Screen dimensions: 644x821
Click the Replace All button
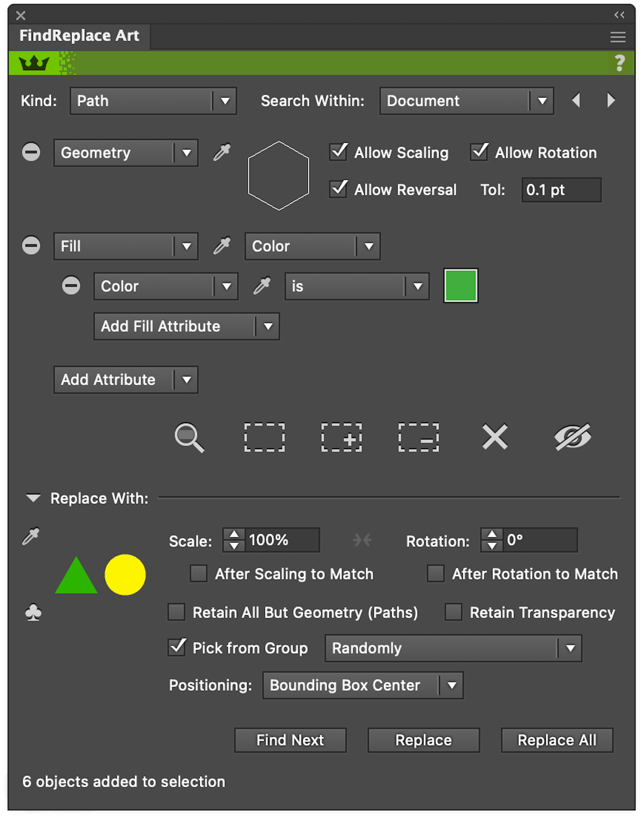(557, 740)
